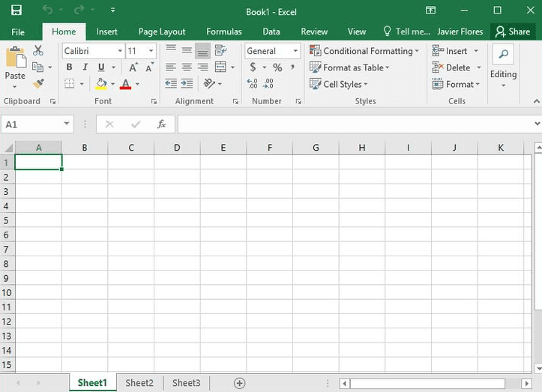This screenshot has width=542, height=392.
Task: Click the Borders icon
Action: pyautogui.click(x=70, y=83)
